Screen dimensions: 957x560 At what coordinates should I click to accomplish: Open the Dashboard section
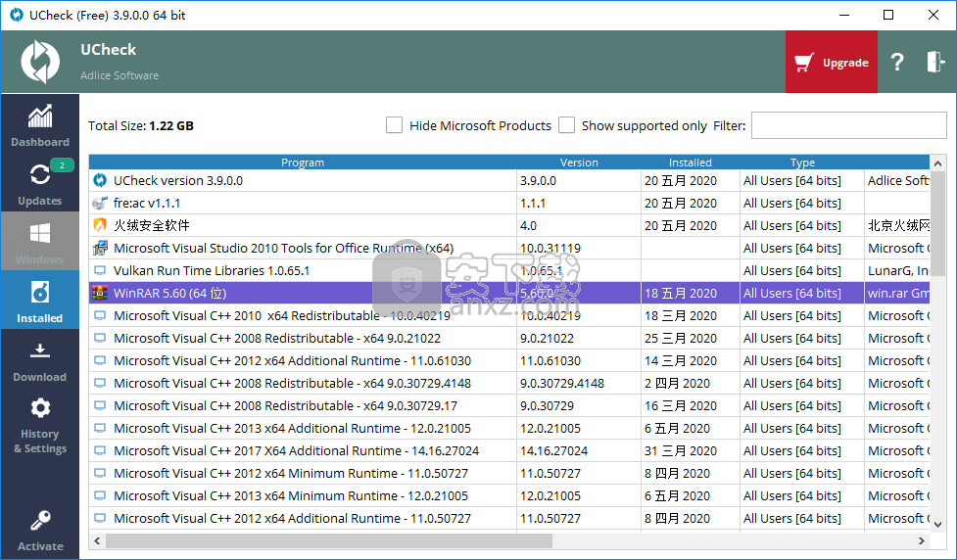pos(40,125)
